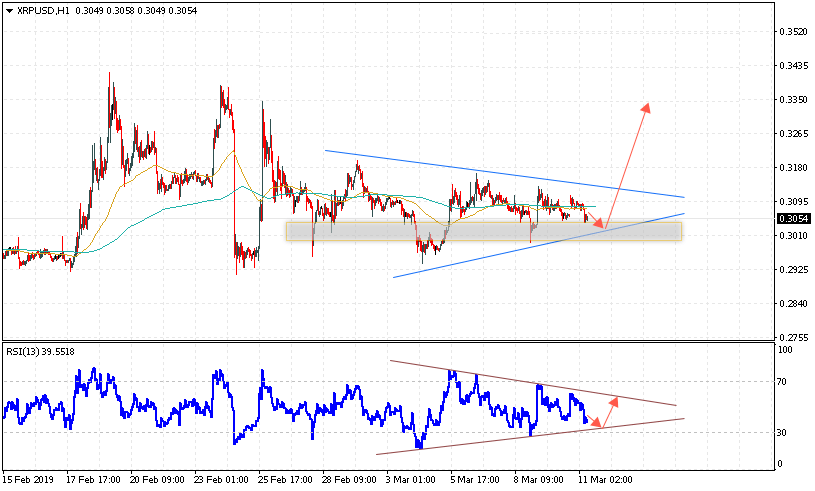The image size is (815, 491).
Task: Click the divider between price chart and RSI
Action: (388, 342)
